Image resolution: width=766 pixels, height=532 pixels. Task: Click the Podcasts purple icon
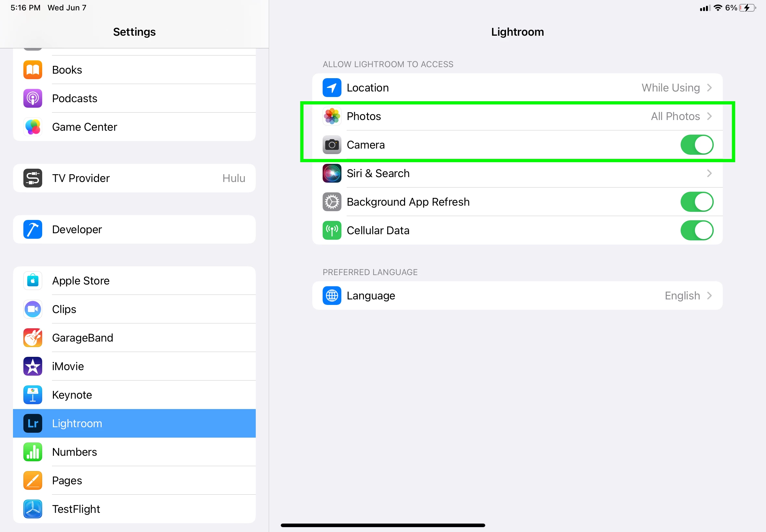[33, 98]
